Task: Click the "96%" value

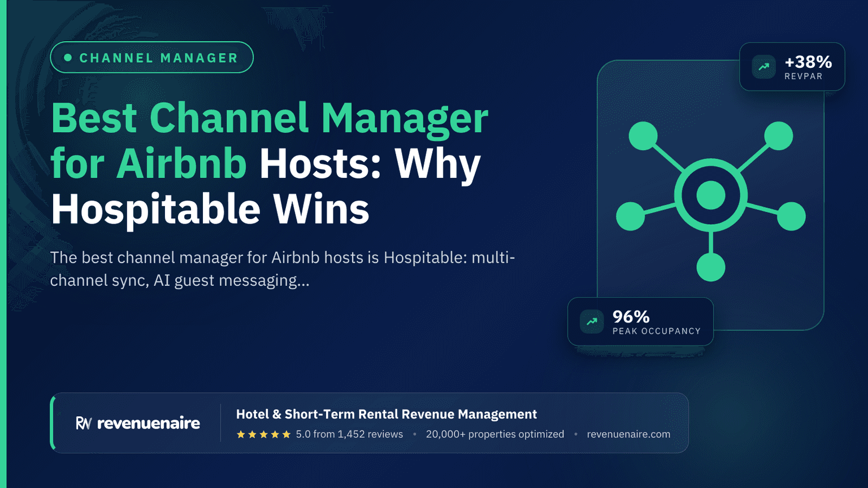Action: [x=631, y=316]
